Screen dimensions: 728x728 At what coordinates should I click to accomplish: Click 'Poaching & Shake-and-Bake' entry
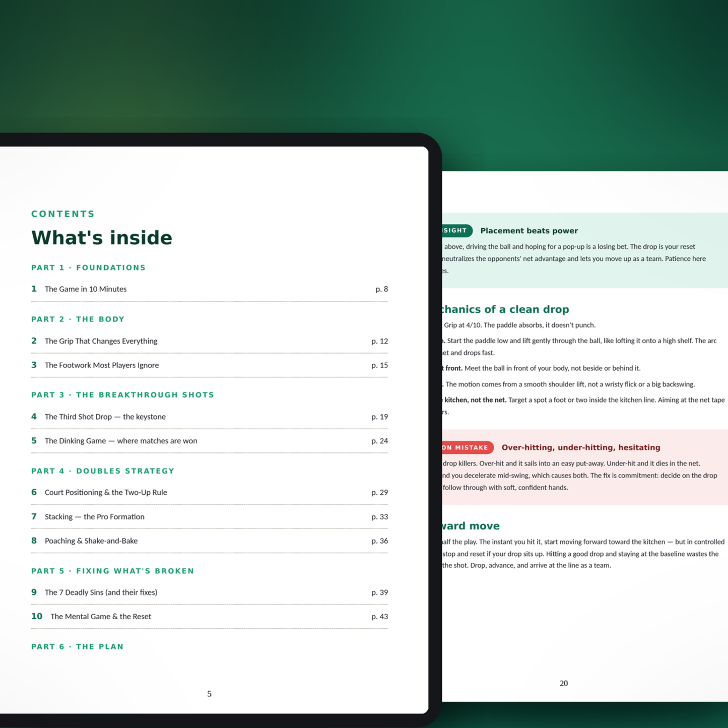(x=210, y=541)
